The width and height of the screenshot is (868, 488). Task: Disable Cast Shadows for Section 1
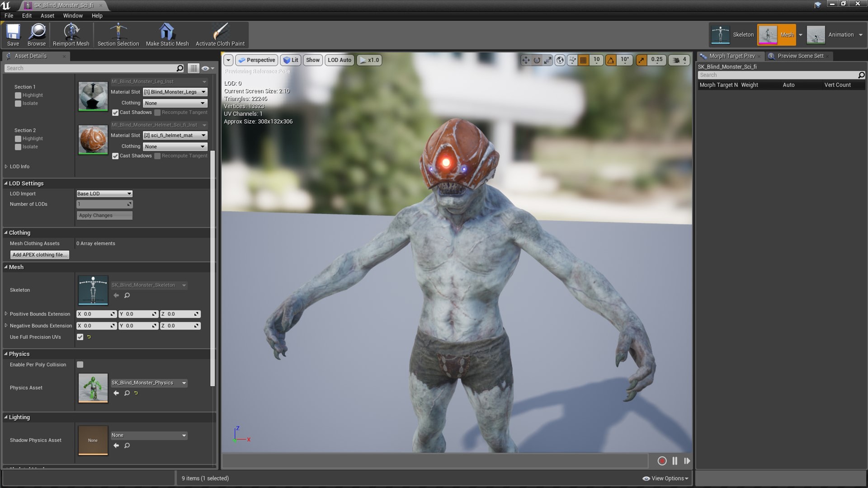115,113
